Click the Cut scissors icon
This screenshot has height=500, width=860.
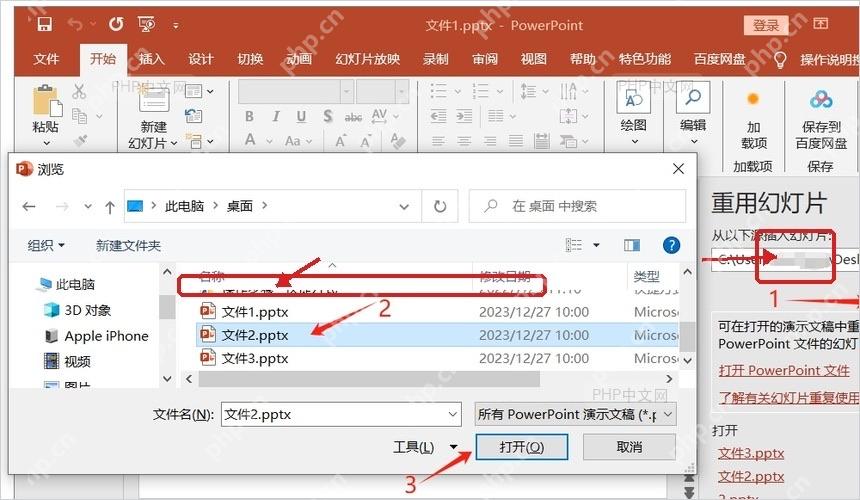click(x=79, y=91)
